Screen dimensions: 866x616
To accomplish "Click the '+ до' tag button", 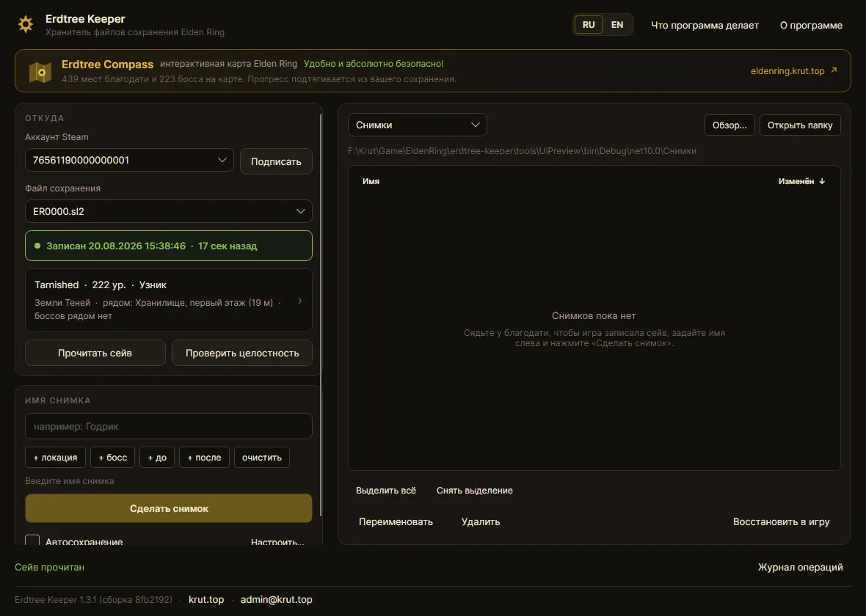I will pos(157,457).
